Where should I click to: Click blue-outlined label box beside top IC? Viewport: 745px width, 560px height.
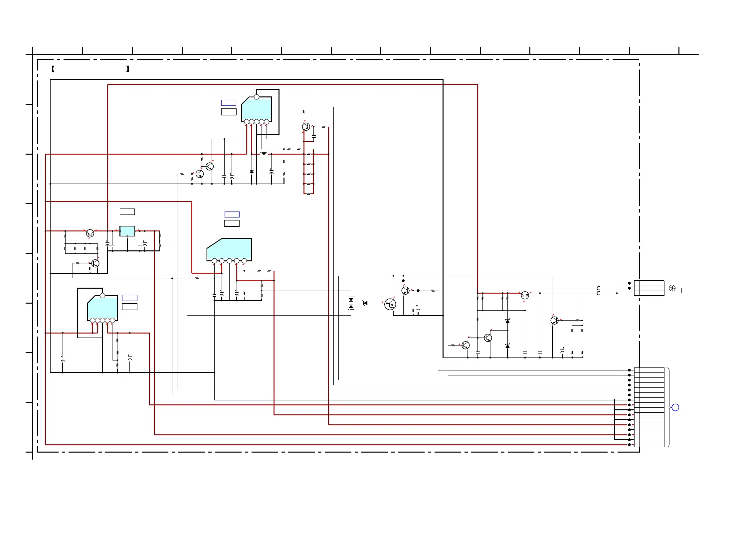click(x=229, y=103)
